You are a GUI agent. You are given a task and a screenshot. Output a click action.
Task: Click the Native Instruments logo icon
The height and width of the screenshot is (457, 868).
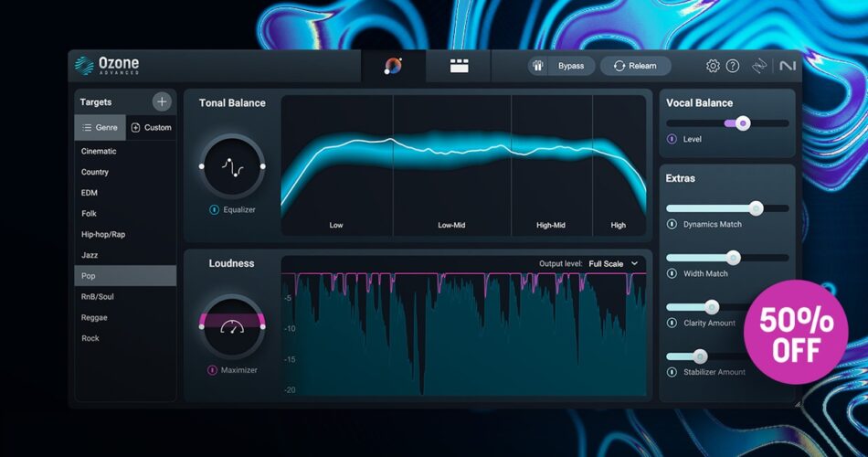(787, 66)
